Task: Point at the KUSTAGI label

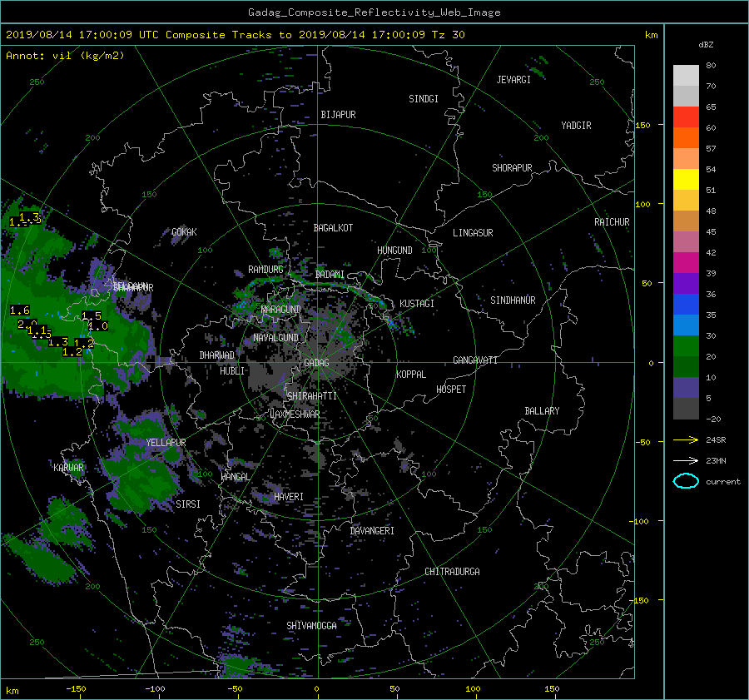Action: 417,304
